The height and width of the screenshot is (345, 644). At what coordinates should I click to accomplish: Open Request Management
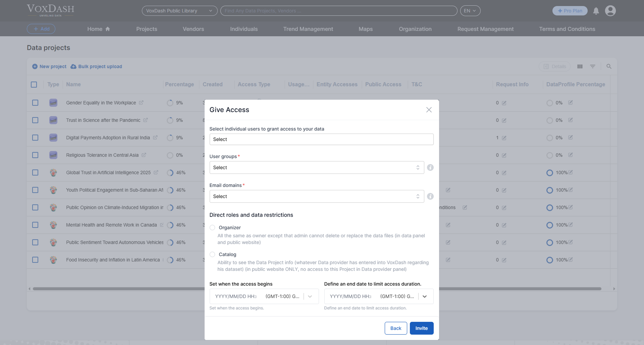coord(485,29)
